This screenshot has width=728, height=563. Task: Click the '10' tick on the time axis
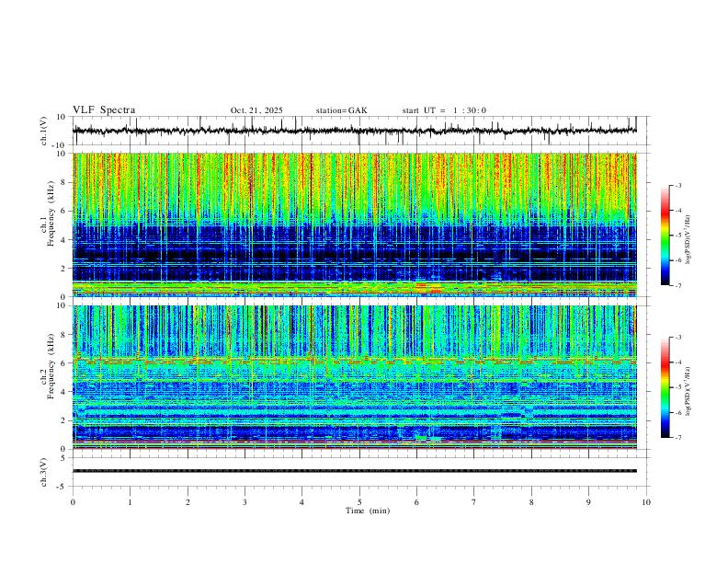click(646, 502)
